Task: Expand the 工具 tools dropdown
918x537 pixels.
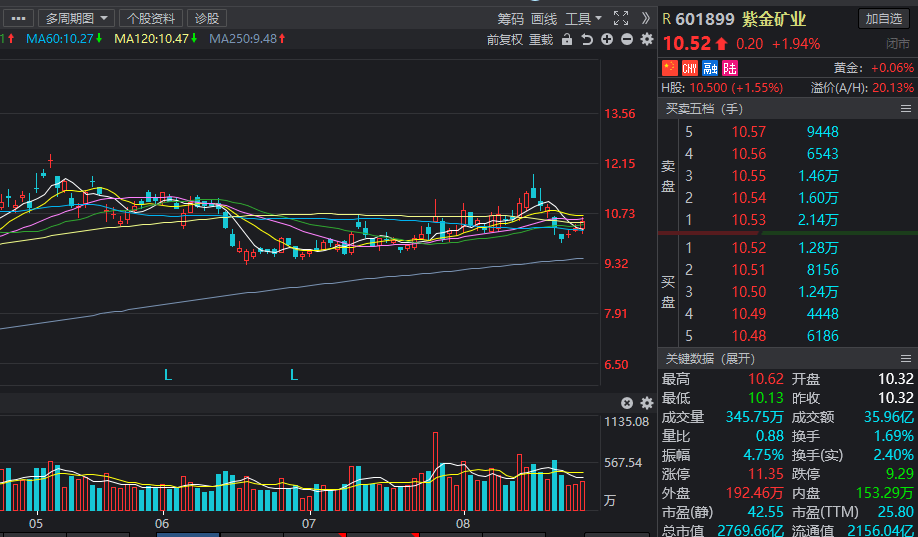Action: pyautogui.click(x=583, y=19)
